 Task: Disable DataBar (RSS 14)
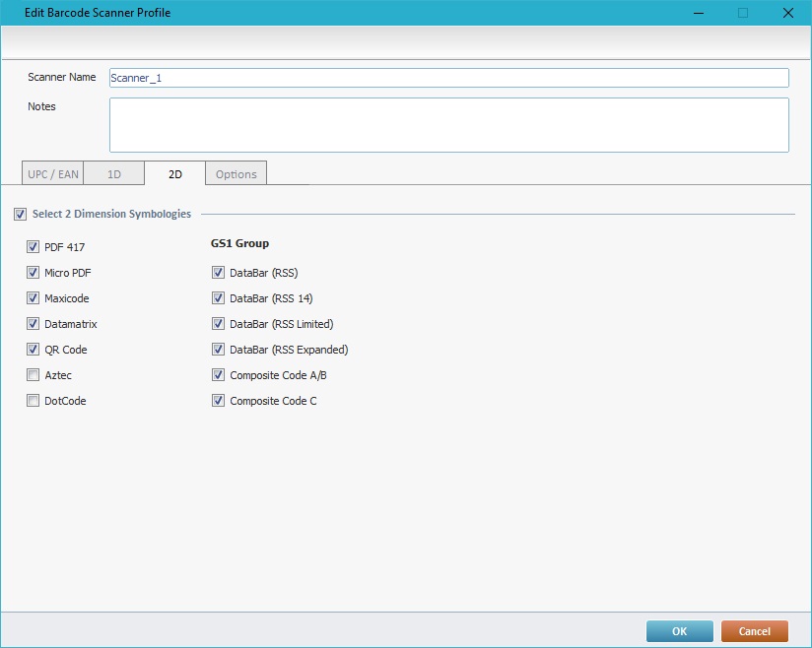219,298
